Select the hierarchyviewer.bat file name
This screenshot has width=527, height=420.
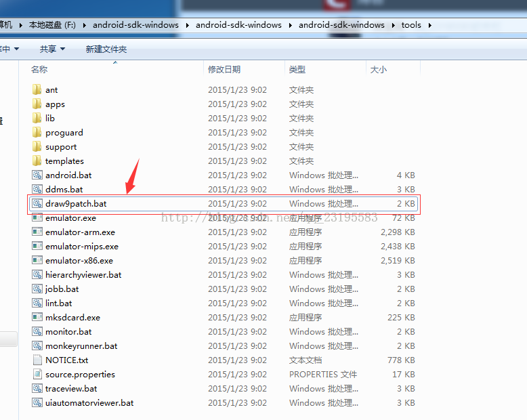pyautogui.click(x=83, y=275)
